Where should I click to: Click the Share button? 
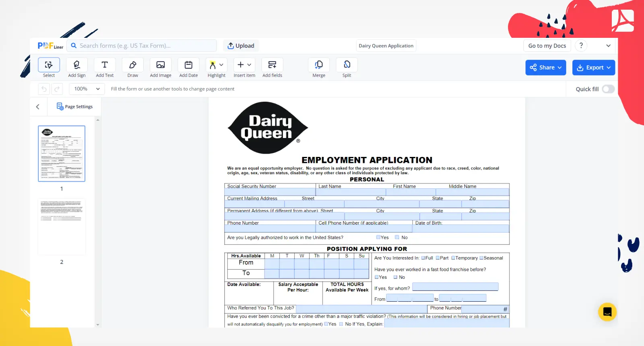(546, 68)
